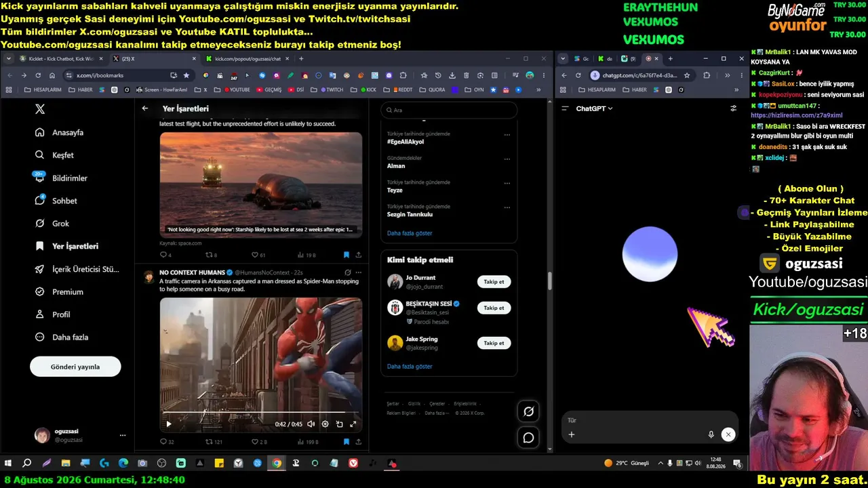Expand Daha fazla in X sidebar
The height and width of the screenshot is (488, 868).
coord(61,338)
